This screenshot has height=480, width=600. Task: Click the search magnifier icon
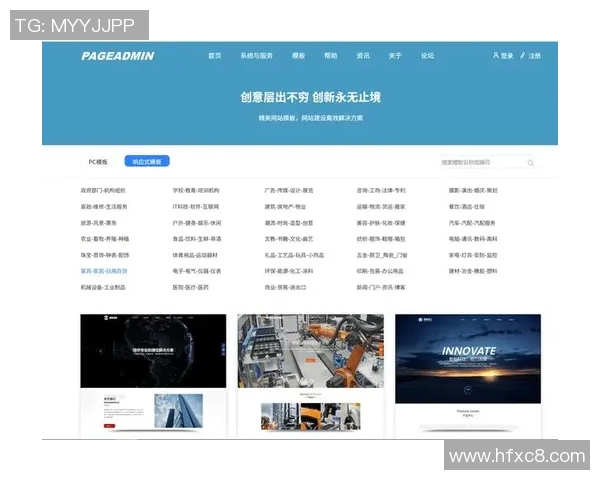click(530, 163)
